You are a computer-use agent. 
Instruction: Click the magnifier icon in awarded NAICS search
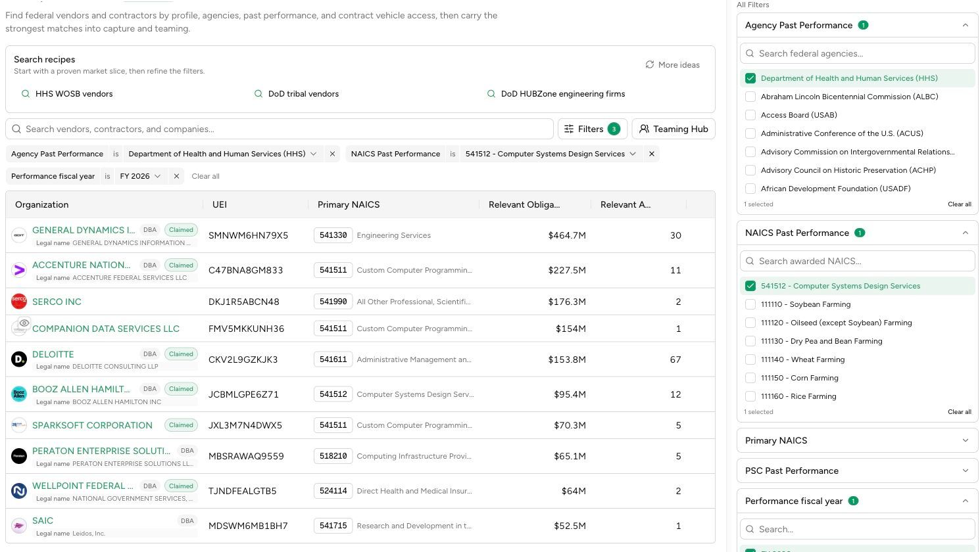750,261
